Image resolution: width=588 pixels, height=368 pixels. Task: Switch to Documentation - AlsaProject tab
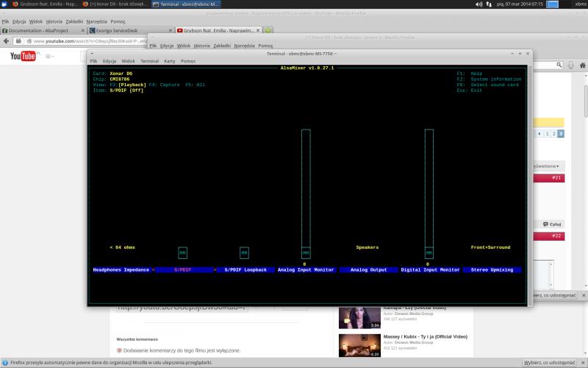[41, 30]
